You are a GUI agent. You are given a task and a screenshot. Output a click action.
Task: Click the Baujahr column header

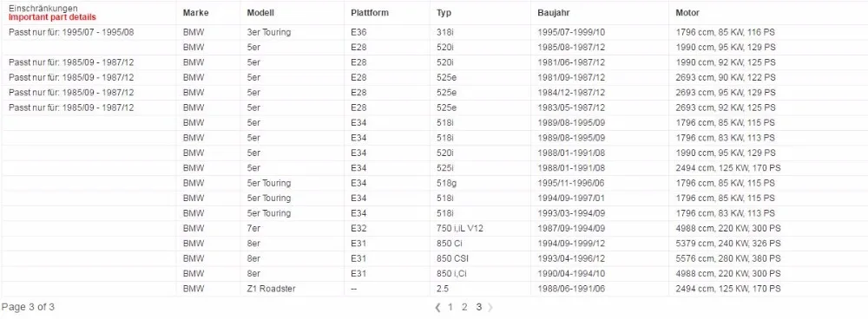click(x=554, y=13)
